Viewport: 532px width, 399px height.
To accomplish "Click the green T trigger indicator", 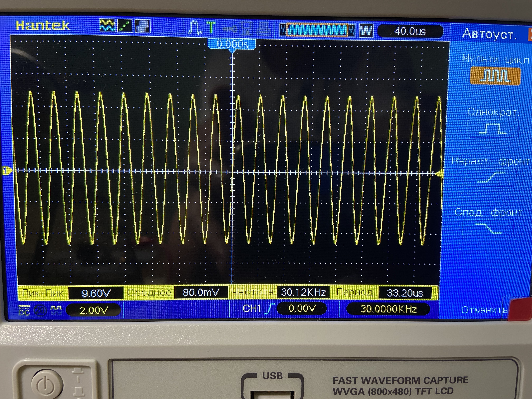I will [x=211, y=27].
